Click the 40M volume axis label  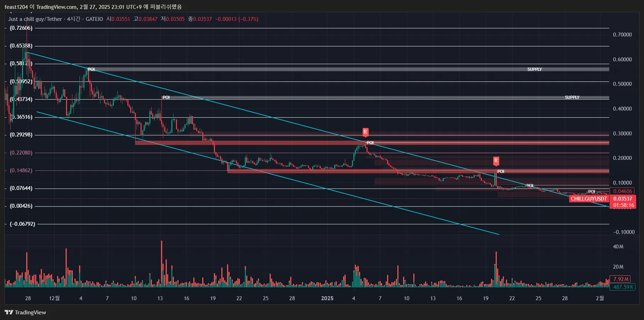(618, 247)
